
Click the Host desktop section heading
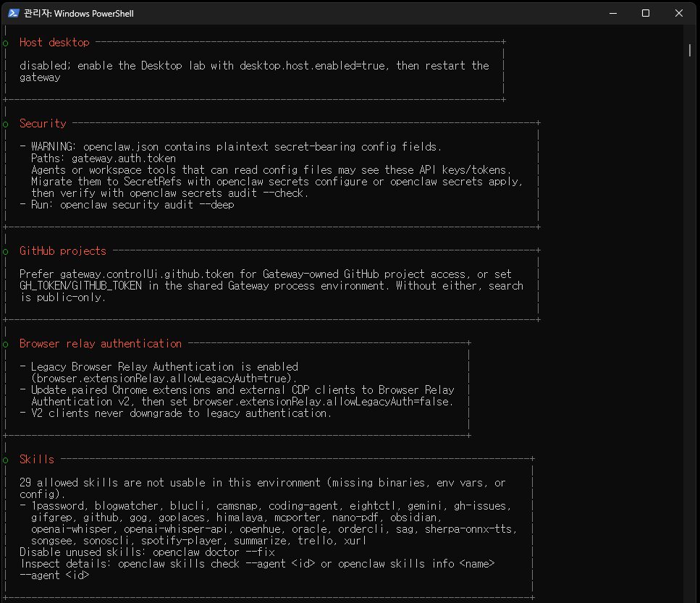tap(54, 43)
